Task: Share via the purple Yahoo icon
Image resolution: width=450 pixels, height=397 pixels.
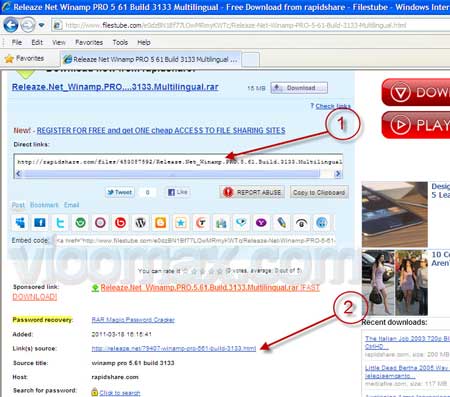Action: coord(261,223)
